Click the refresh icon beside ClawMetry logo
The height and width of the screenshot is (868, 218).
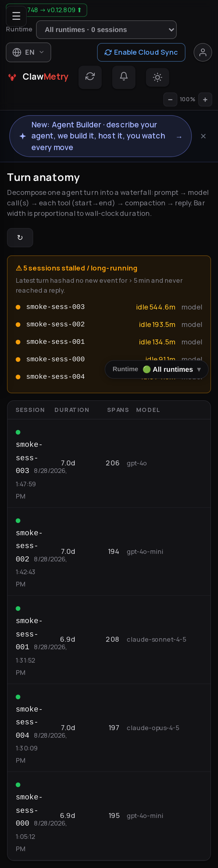coord(90,77)
